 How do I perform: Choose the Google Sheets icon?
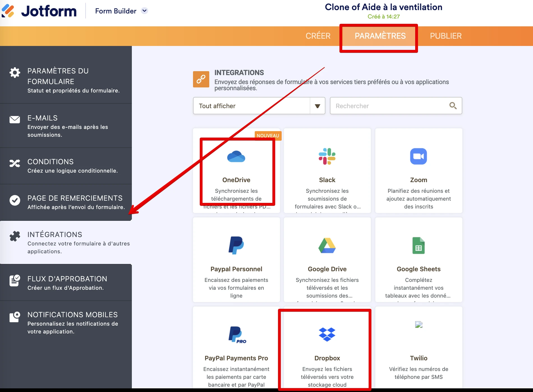click(x=418, y=245)
